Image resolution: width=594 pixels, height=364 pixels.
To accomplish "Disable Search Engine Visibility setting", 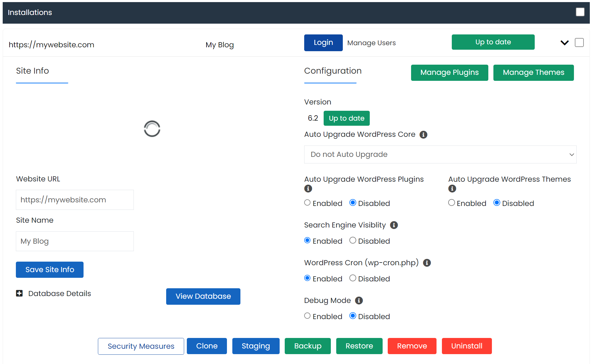I will tap(353, 241).
